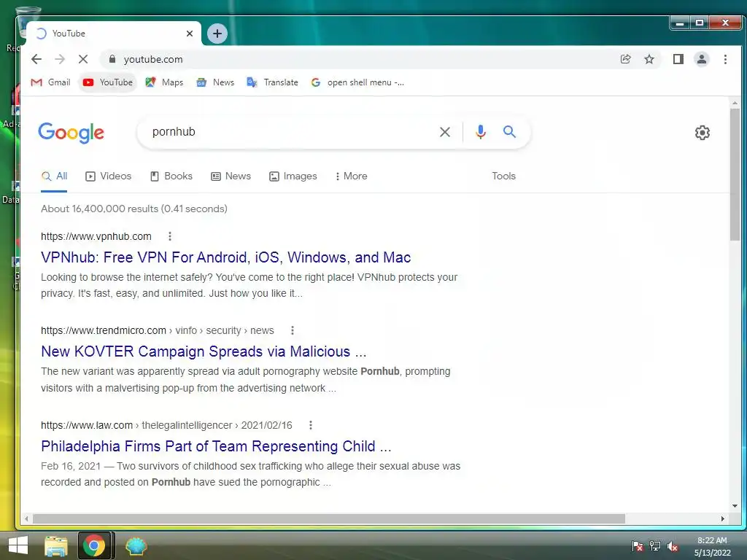Click the address bar showing youtube.com

point(357,59)
